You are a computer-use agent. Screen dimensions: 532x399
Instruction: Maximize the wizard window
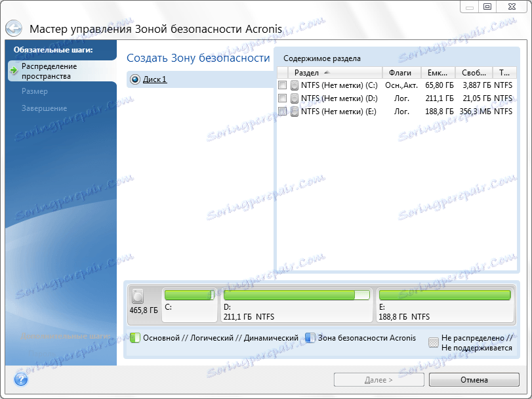tap(487, 7)
